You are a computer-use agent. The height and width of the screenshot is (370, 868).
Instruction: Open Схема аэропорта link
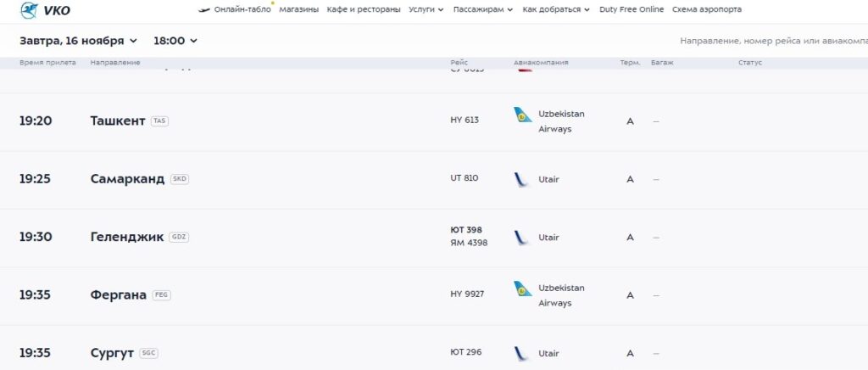point(706,9)
